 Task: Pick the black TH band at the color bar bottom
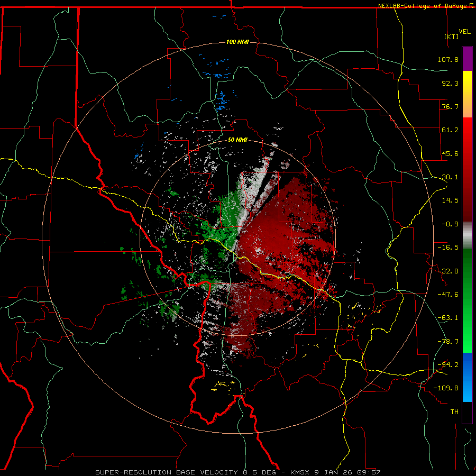(467, 412)
